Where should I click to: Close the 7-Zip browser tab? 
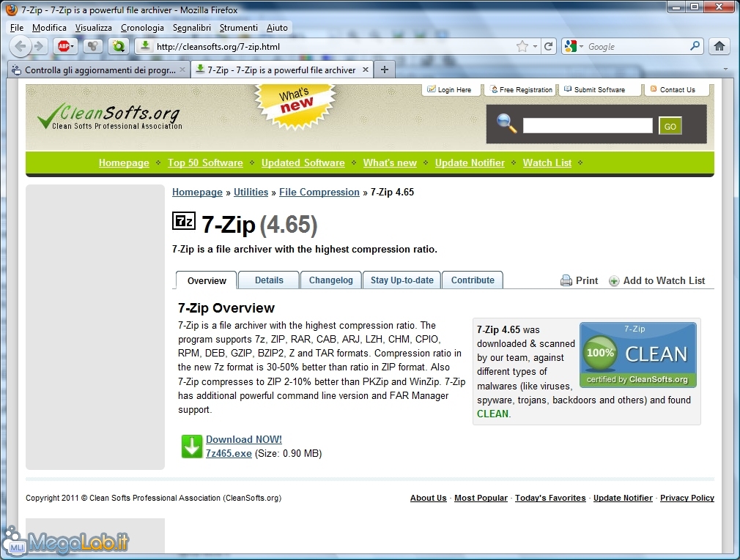[364, 70]
